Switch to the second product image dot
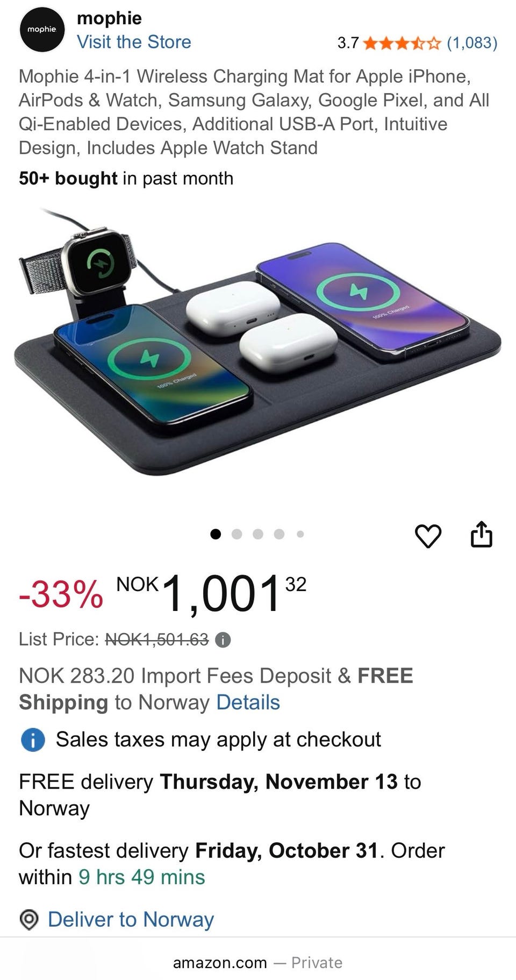Viewport: 516px width, 980px height. [x=236, y=534]
